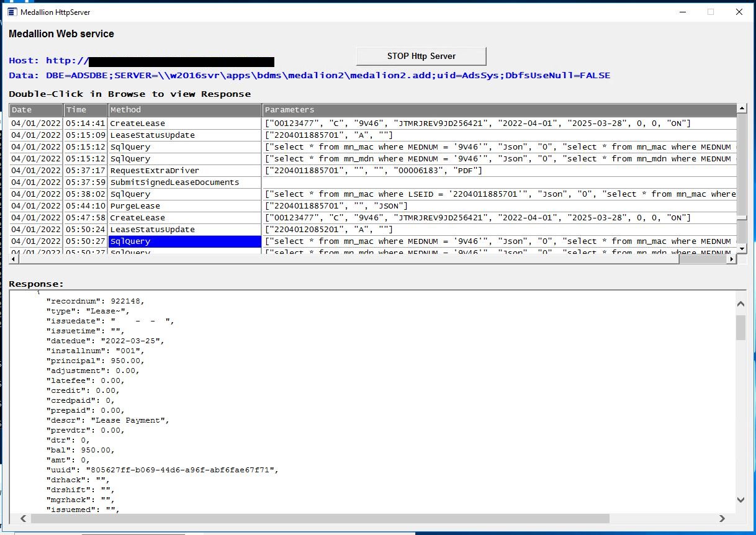Click the 05:47:58 time cell
The image size is (756, 535).
click(86, 218)
